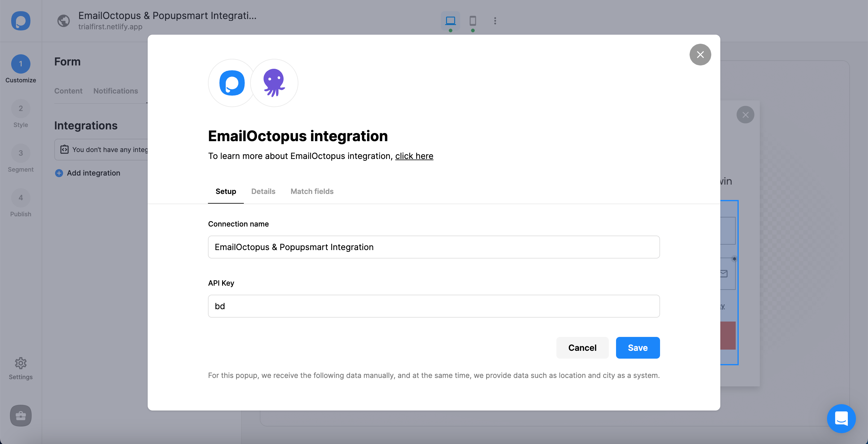
Task: Click the Setup tab in integration dialog
Action: [226, 191]
